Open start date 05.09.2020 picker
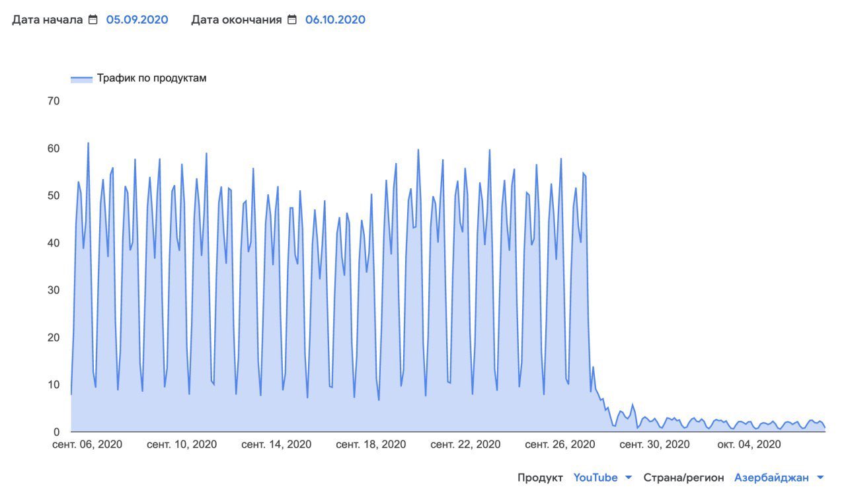Screen dimensions: 846x504 click(137, 20)
